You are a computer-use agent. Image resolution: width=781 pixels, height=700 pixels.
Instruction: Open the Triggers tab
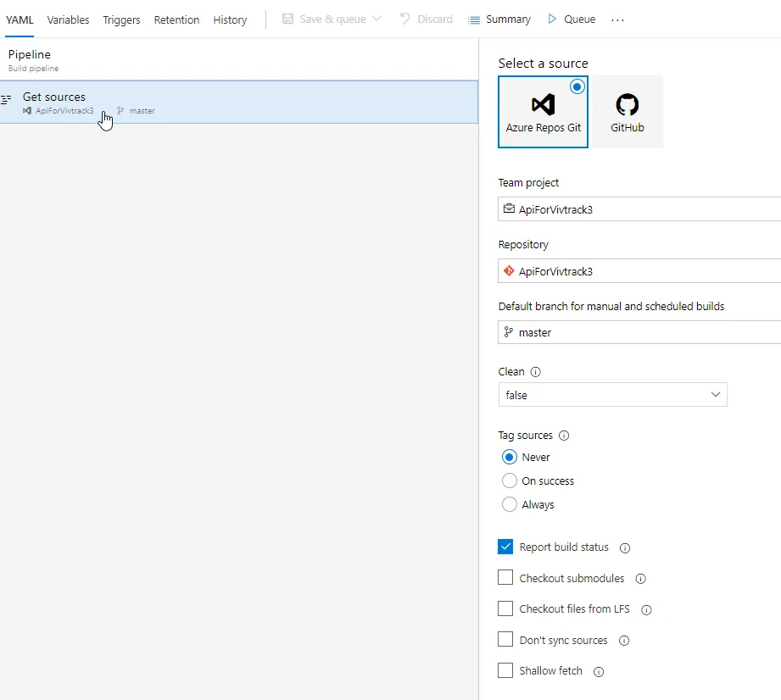point(121,19)
